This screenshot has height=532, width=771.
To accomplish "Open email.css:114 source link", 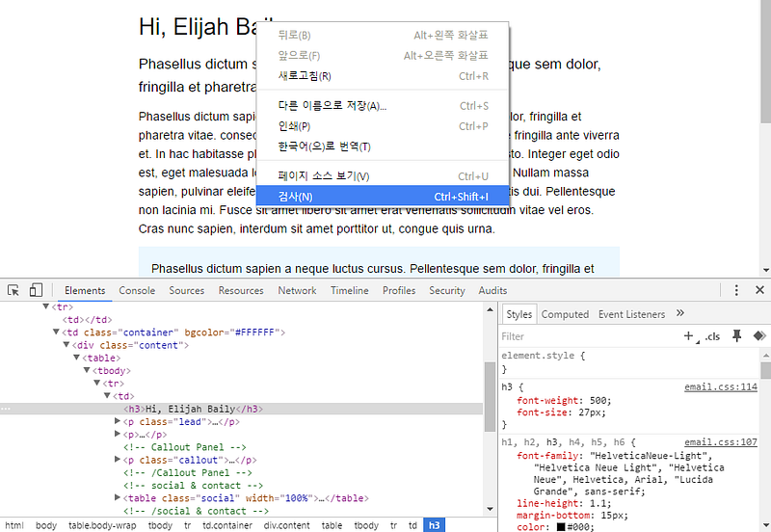I will pos(720,387).
